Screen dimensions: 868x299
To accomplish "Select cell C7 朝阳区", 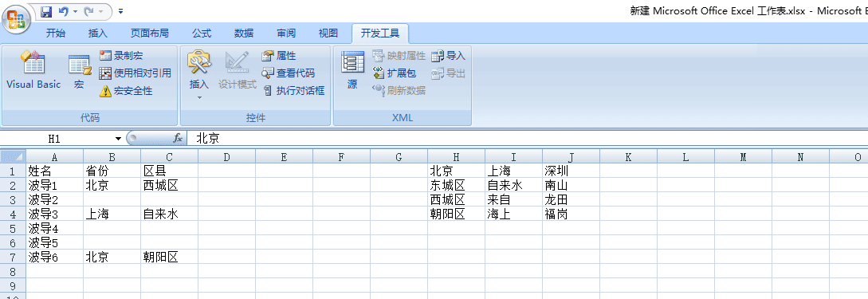I will tap(170, 257).
